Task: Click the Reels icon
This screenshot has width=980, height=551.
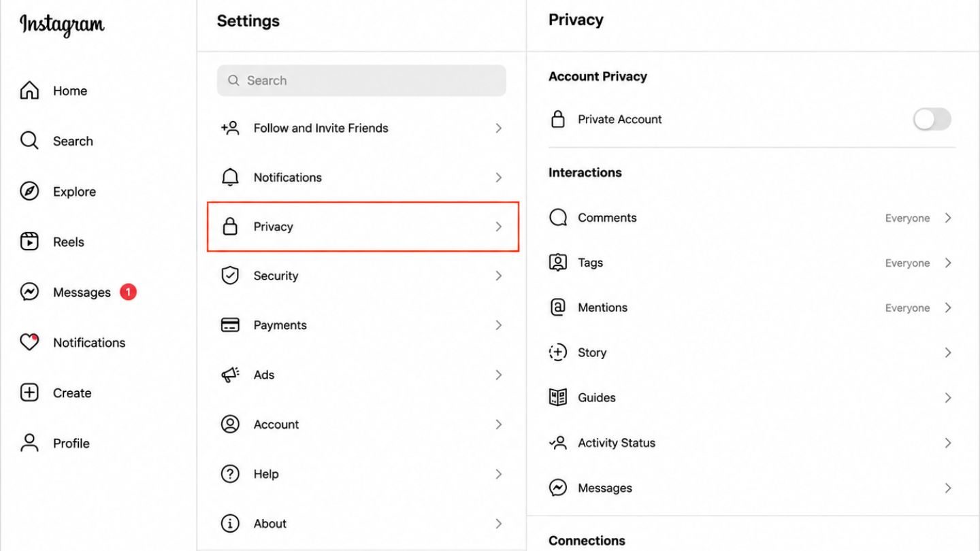Action: [x=29, y=241]
